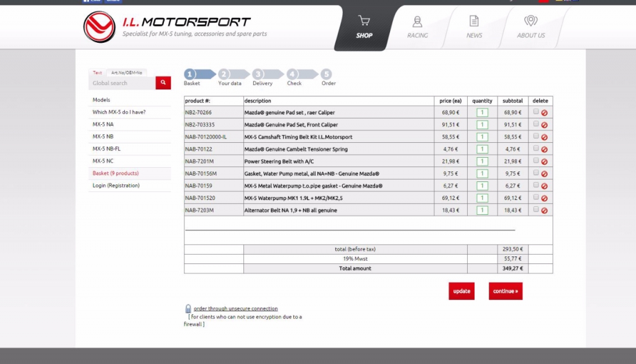This screenshot has height=364, width=636.
Task: Edit quantity for Alternator Belt
Action: coord(482,210)
